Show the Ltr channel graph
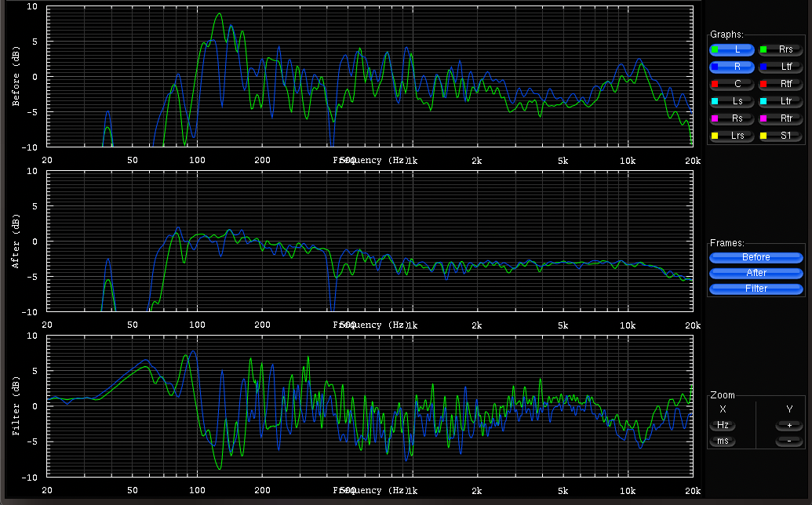The height and width of the screenshot is (505, 812). click(780, 101)
